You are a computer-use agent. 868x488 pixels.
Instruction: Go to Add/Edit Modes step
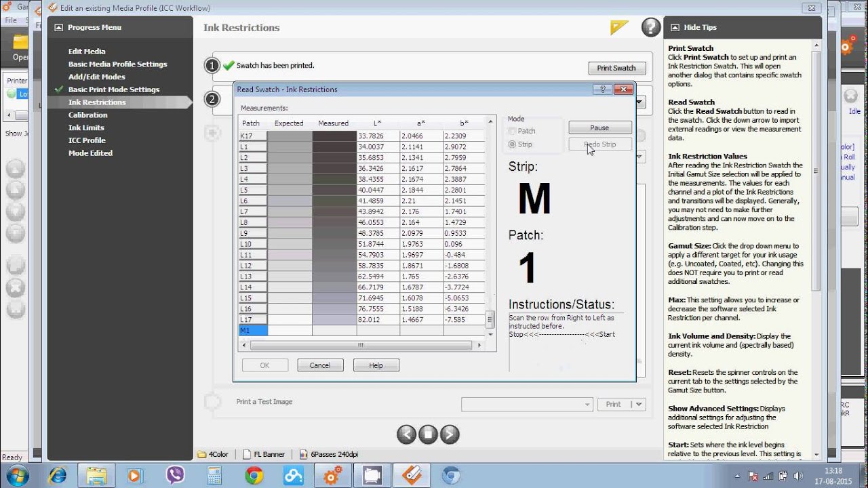pos(97,77)
